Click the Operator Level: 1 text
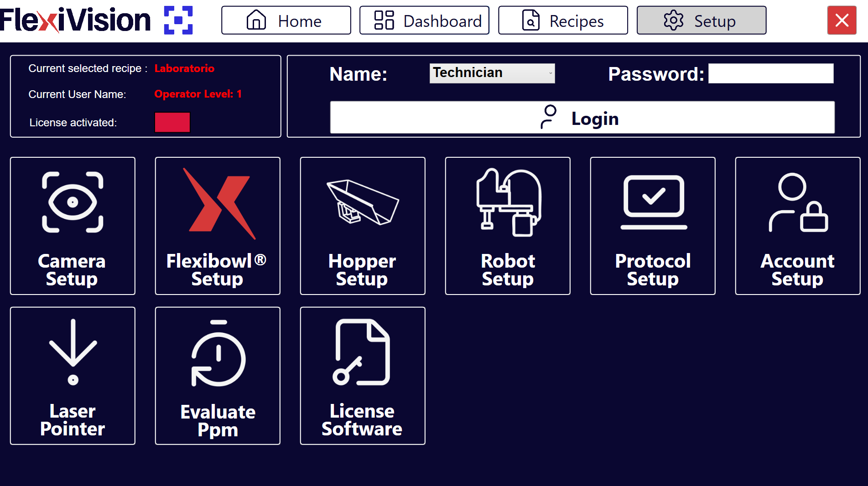This screenshot has width=868, height=486. tap(198, 94)
